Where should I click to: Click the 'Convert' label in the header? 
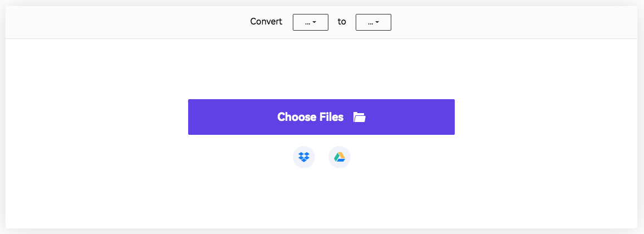coord(266,22)
